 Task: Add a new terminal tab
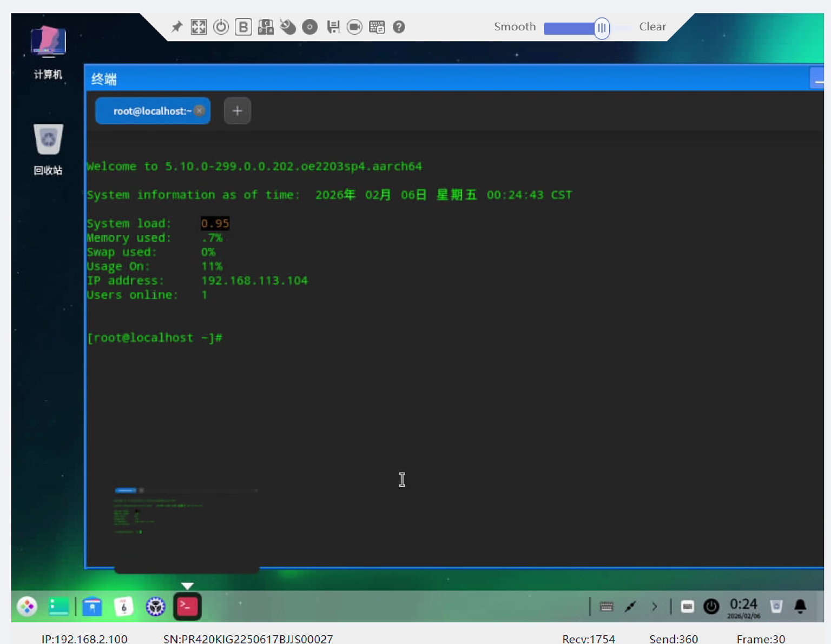237,111
